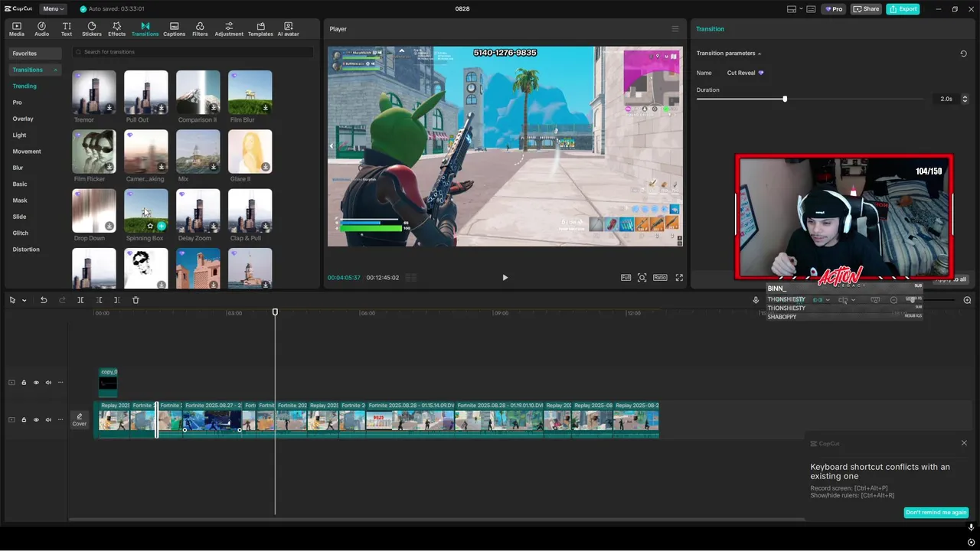Click the timeline playhead marker
Screen dimensions: 980x551
(275, 311)
